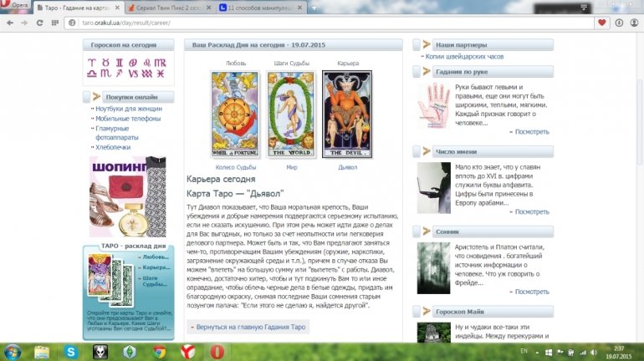Click the heart bookmark icon in address bar

point(601,23)
